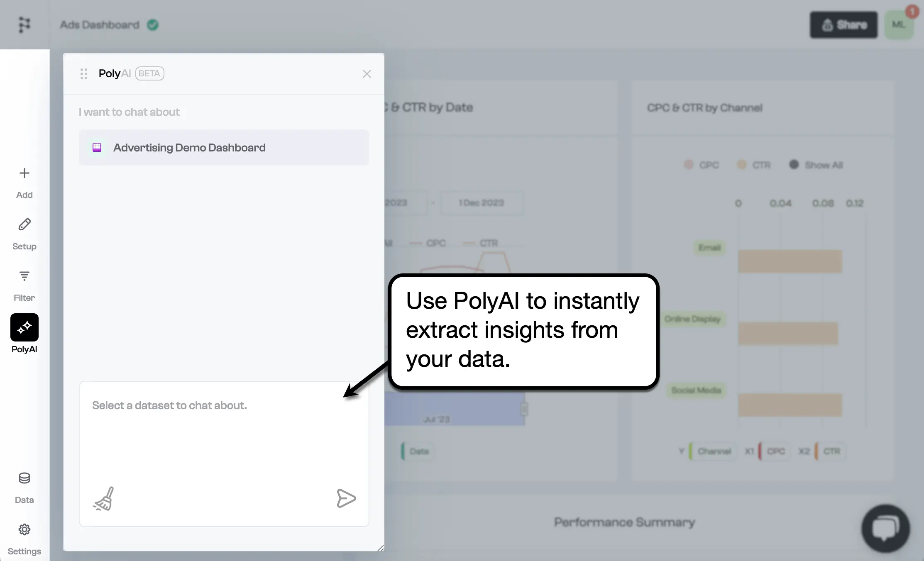Click the Share button
Viewport: 924px width, 561px height.
(x=843, y=24)
